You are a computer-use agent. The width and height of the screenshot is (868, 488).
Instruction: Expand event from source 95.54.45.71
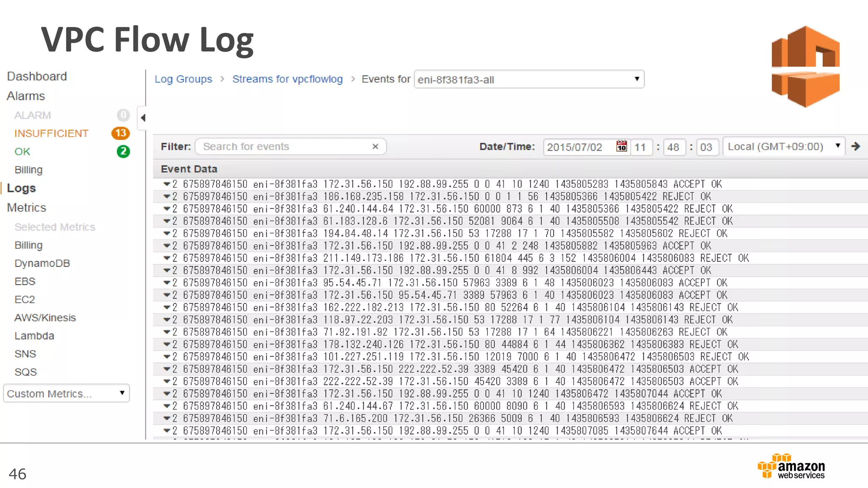[x=167, y=283]
